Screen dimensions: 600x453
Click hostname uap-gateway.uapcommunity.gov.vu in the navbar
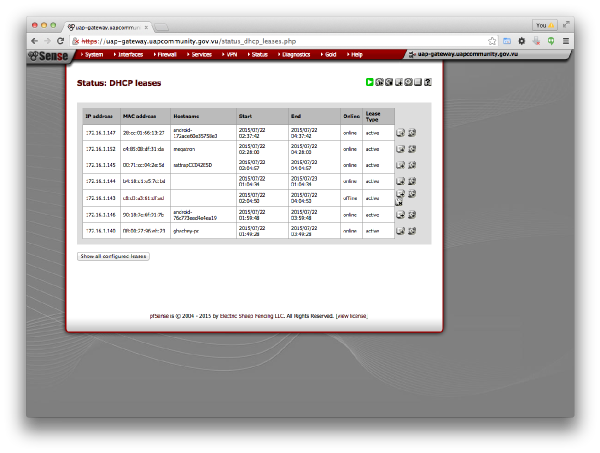[x=467, y=54]
